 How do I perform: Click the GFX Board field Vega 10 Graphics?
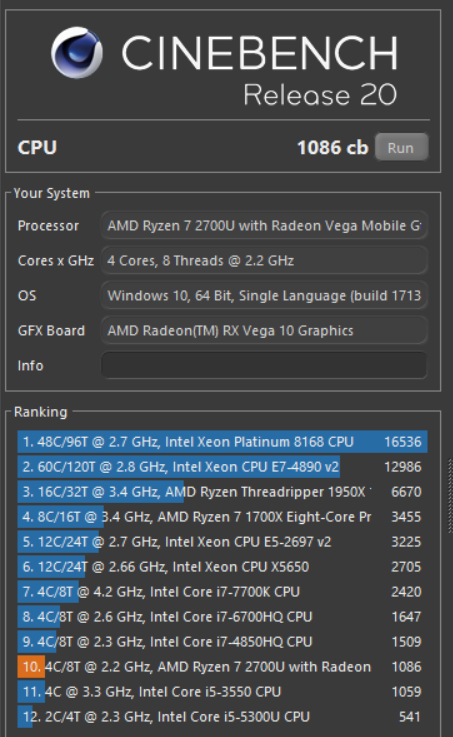264,330
